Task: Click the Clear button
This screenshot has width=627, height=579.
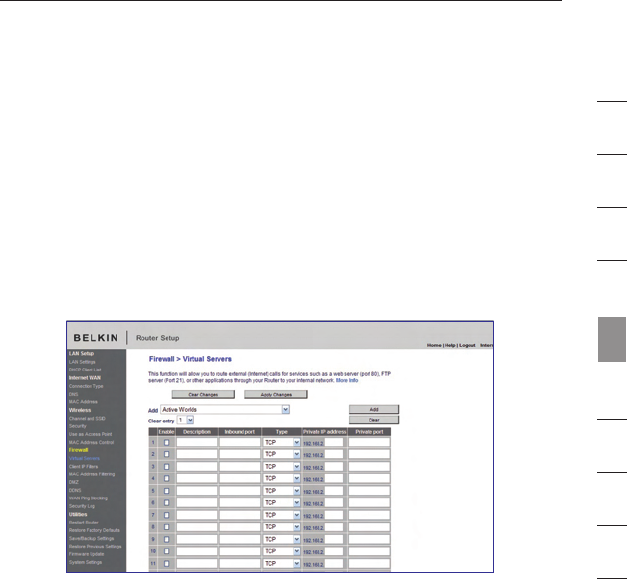Action: coord(374,420)
